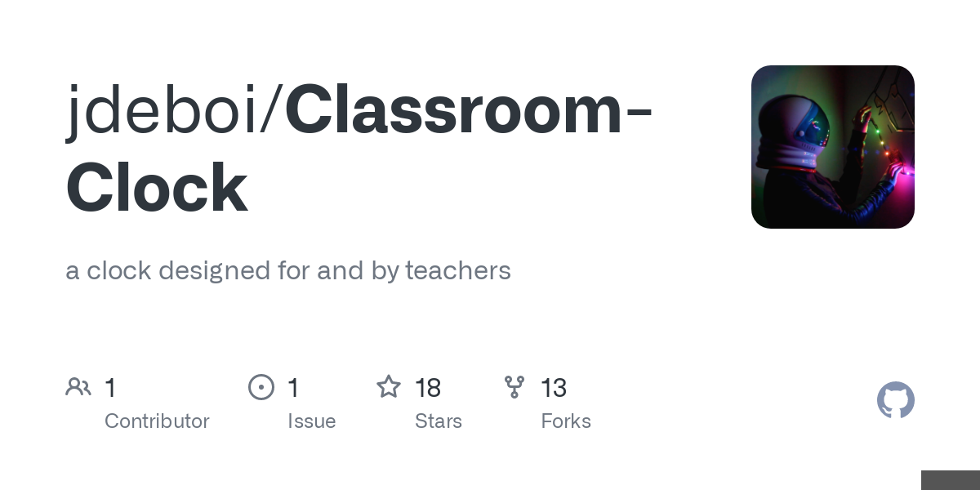
Task: Click the Forks branch icon
Action: point(514,387)
